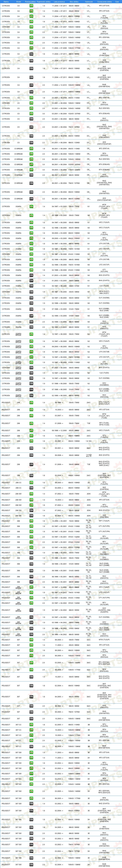Click the 161A (XUD7), A9A (XUD7) engine cell
Screen dimensions: 122x868
[x=104, y=292]
